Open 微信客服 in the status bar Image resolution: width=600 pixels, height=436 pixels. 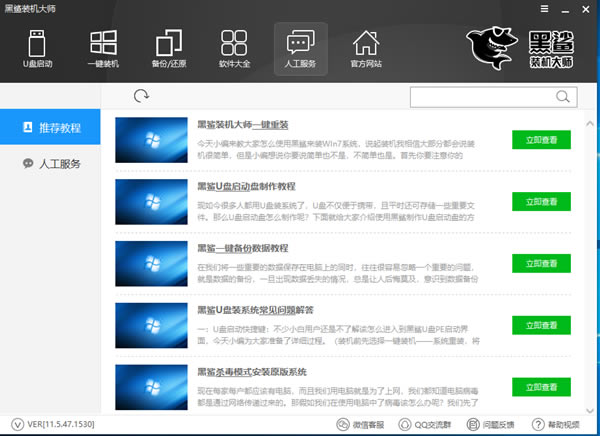tap(360, 425)
